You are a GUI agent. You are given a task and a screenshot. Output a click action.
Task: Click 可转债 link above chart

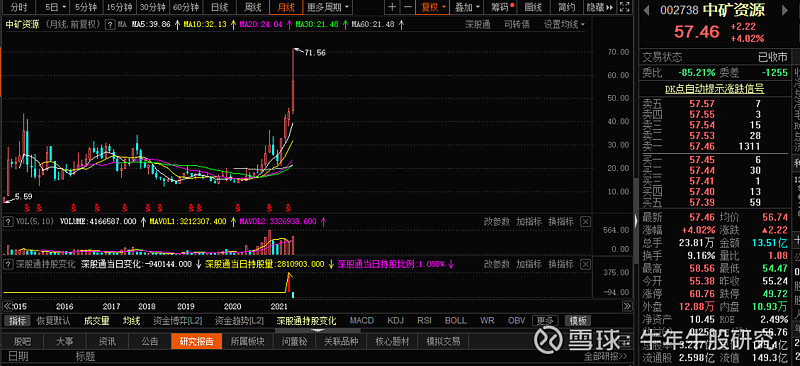point(516,24)
